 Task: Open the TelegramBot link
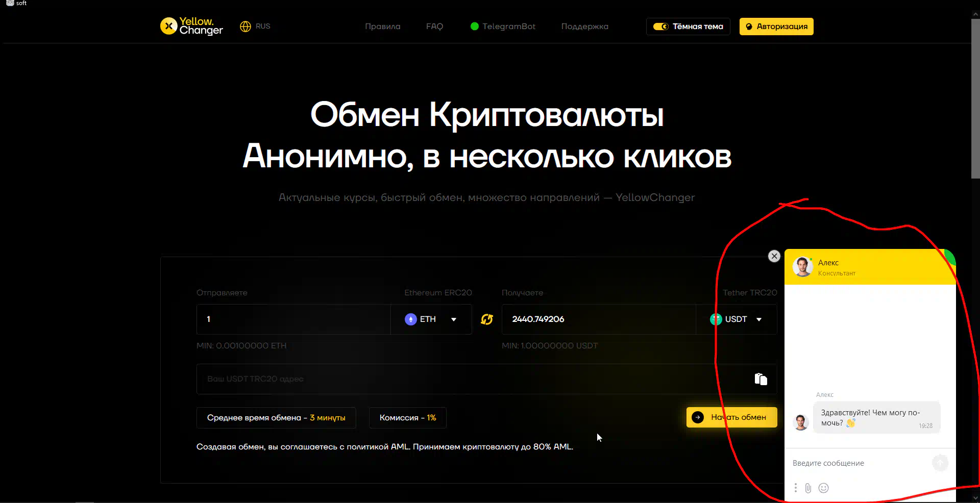(503, 27)
